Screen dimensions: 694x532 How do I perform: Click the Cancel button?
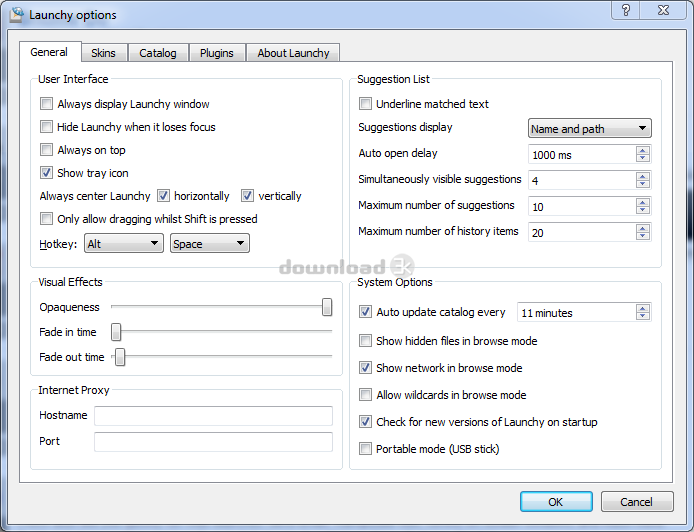(637, 501)
